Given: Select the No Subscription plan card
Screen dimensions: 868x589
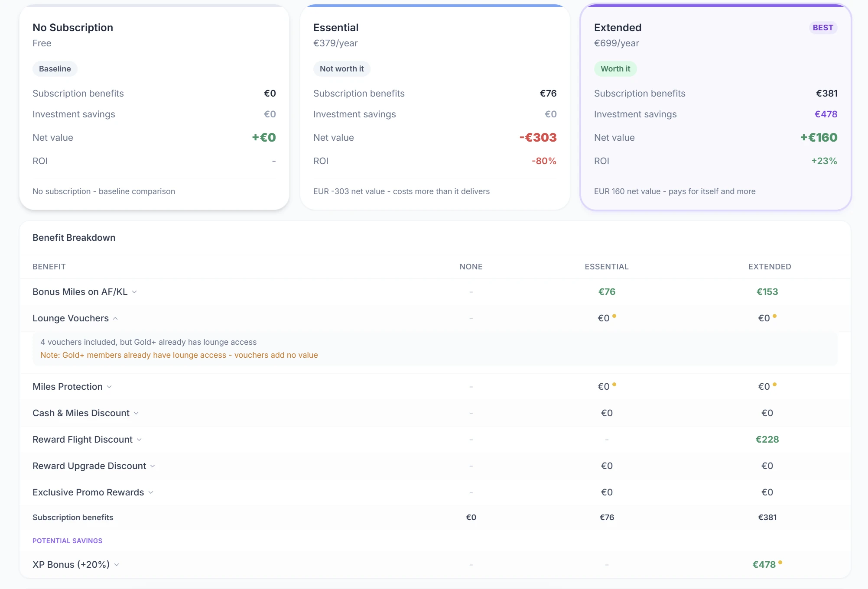Looking at the screenshot, I should click(154, 108).
